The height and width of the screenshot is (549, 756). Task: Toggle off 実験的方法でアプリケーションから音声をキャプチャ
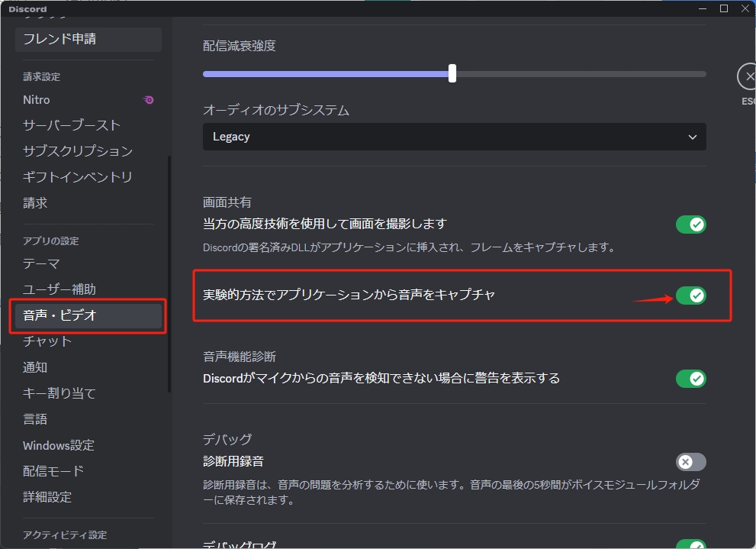pos(690,295)
